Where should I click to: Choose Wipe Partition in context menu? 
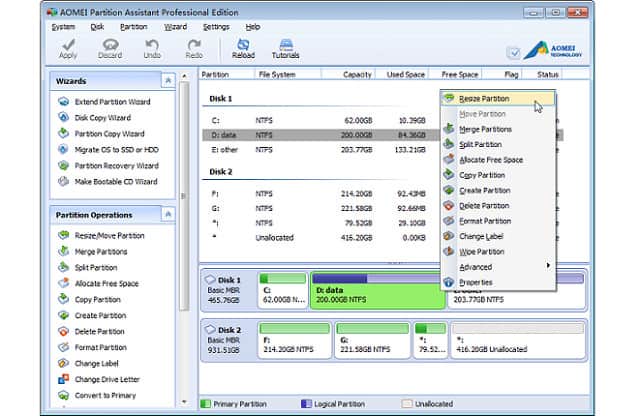pos(498,251)
